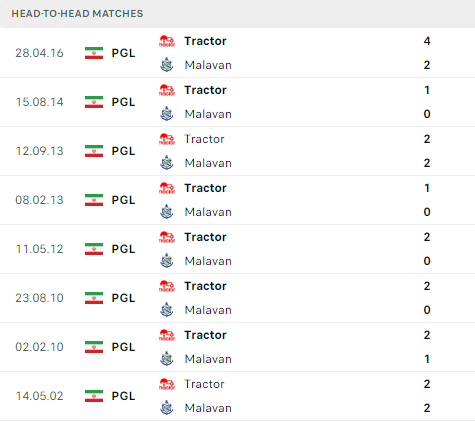The image size is (475, 422).
Task: Open PGL league link for 12.09.13
Action: pos(123,151)
